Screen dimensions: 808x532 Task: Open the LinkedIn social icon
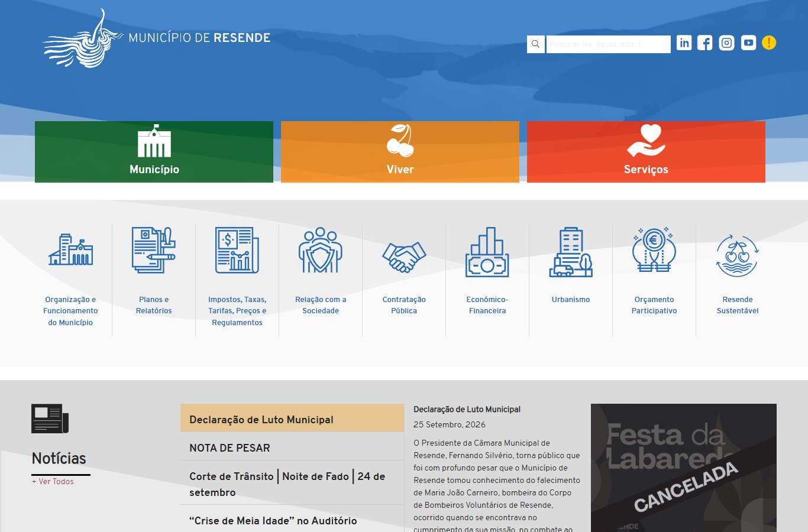[684, 43]
